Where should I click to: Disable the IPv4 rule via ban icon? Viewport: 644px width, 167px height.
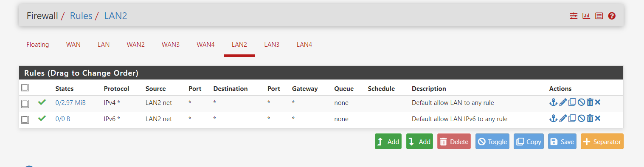[x=581, y=102]
